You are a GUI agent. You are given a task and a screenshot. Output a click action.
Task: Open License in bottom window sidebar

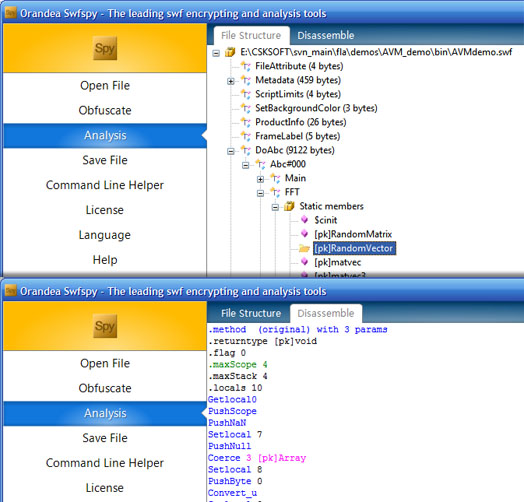(105, 488)
